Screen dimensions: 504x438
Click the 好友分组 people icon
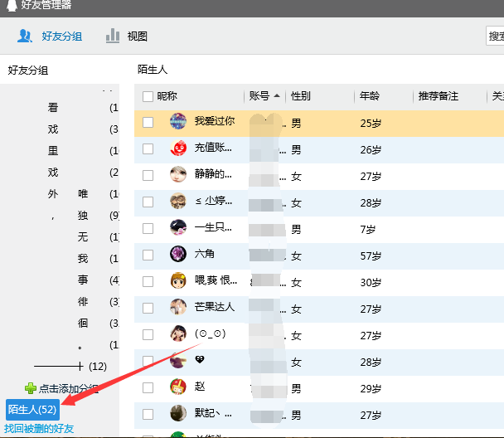25,36
